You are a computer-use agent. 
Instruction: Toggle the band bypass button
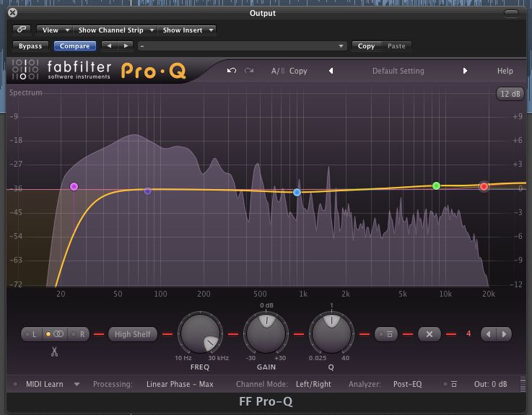coord(386,334)
